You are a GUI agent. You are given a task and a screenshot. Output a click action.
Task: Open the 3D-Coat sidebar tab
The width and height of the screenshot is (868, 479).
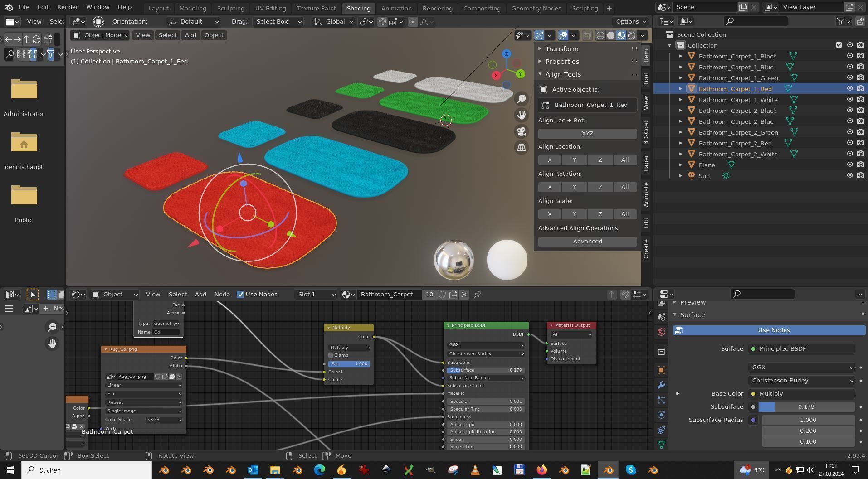click(x=646, y=132)
